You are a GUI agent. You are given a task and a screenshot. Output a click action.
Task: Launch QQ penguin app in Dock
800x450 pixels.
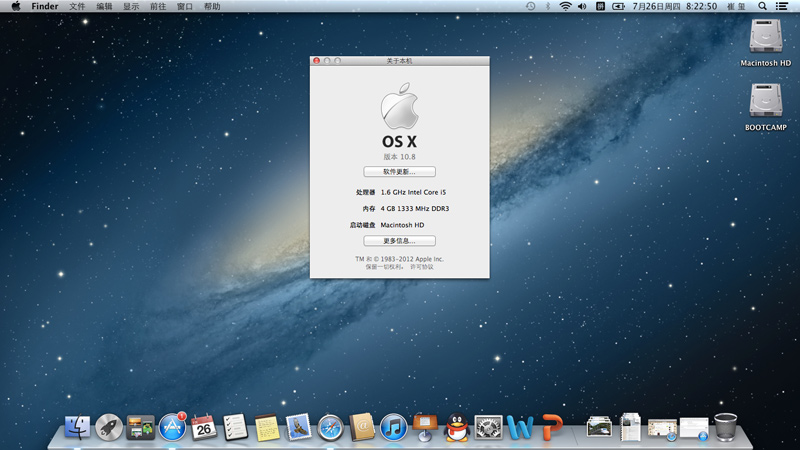[457, 428]
